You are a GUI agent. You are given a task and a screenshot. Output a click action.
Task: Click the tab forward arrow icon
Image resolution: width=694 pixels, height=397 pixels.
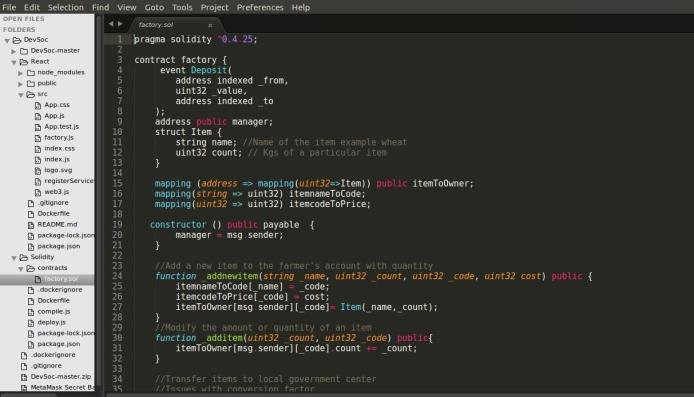click(x=120, y=24)
